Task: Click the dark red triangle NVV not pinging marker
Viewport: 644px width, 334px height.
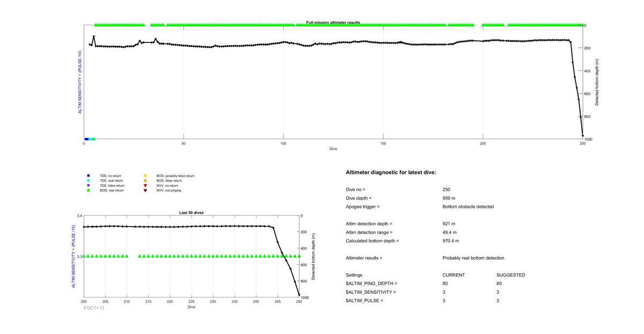Action: 145,190
